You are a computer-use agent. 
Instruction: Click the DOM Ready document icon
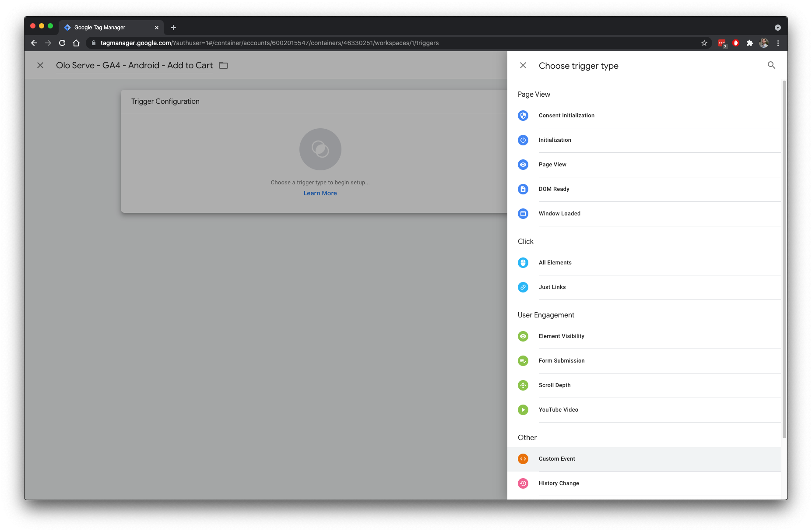pos(523,189)
